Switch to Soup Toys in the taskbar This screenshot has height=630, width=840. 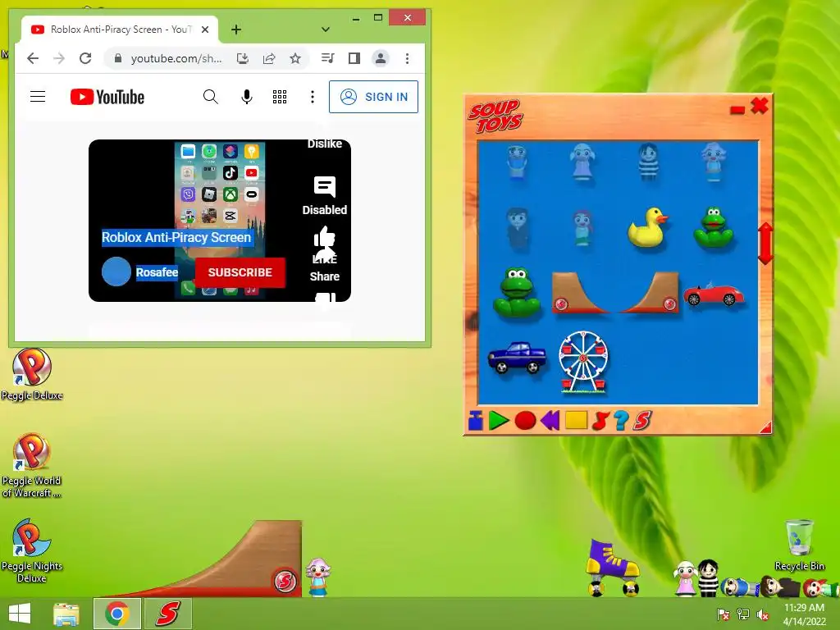(x=167, y=614)
